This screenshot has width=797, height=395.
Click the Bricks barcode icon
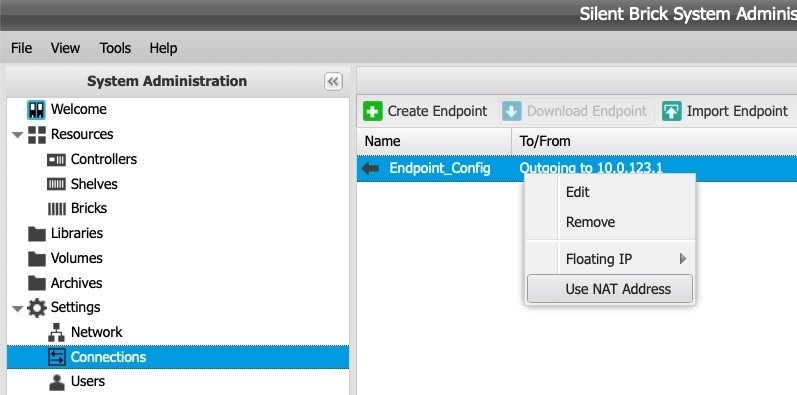point(56,208)
